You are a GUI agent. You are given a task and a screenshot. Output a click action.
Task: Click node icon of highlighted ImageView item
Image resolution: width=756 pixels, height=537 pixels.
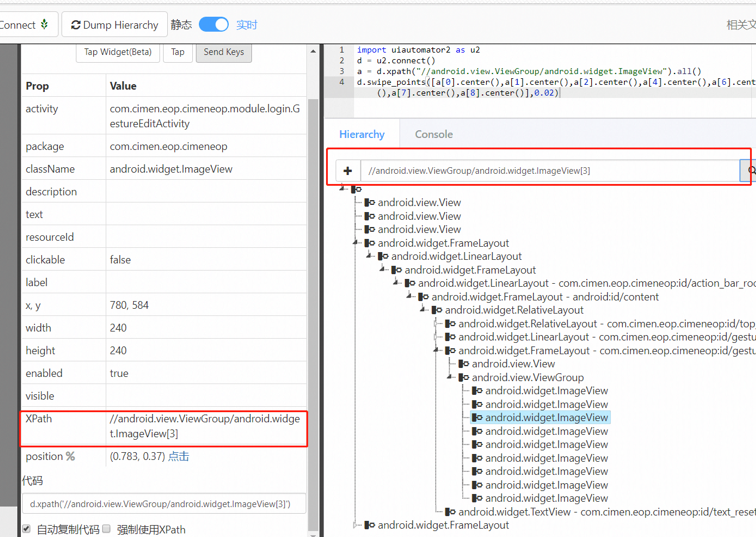(x=476, y=417)
